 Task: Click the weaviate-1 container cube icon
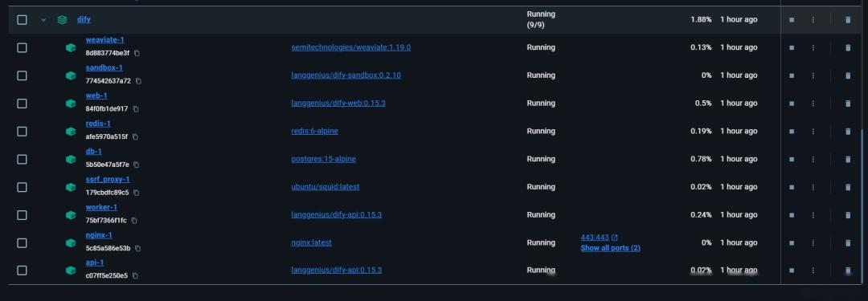[70, 47]
